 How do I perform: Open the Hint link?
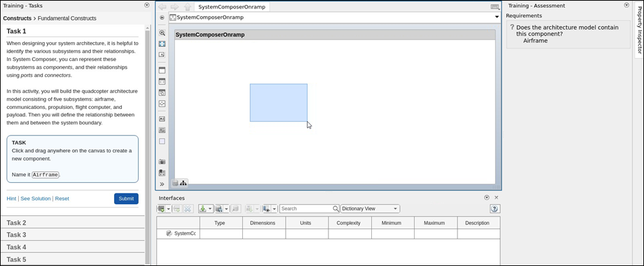click(x=11, y=199)
